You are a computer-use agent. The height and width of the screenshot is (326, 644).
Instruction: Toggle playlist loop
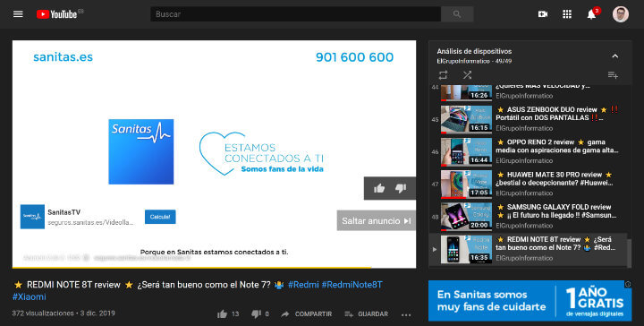click(x=443, y=75)
